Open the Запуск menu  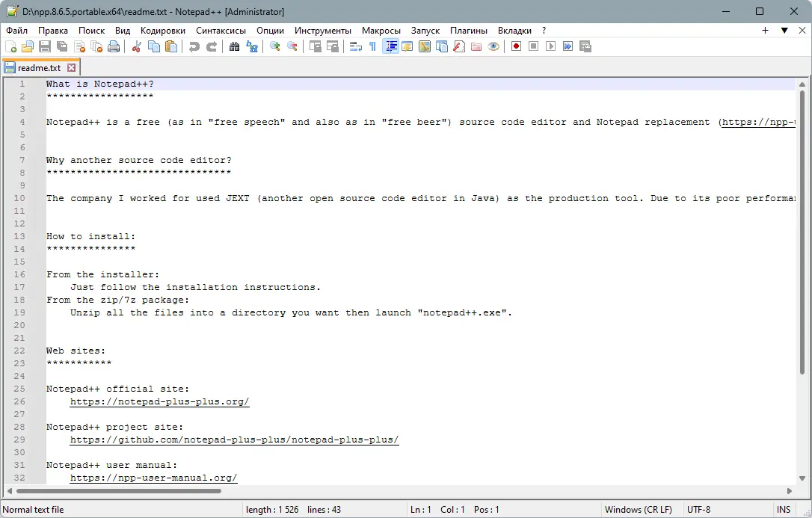(x=425, y=31)
